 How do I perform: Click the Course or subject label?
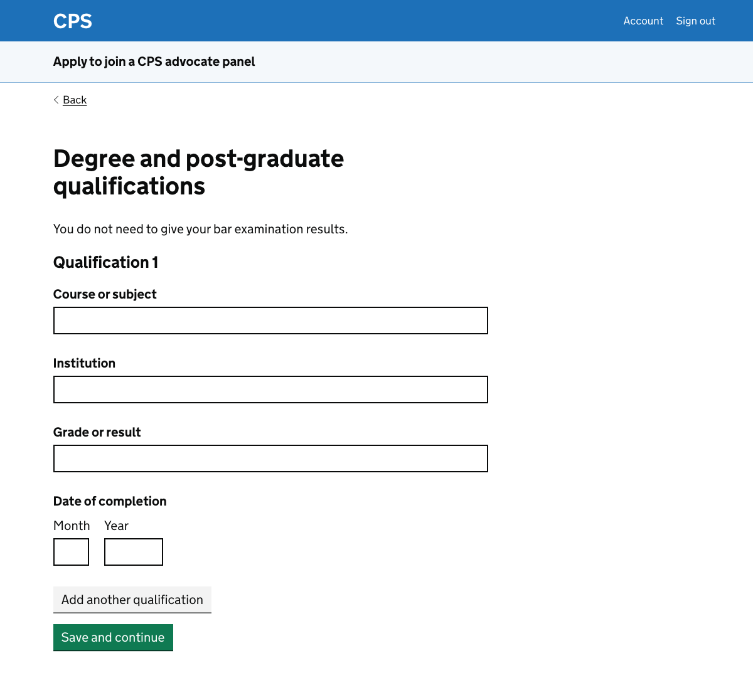click(x=105, y=294)
